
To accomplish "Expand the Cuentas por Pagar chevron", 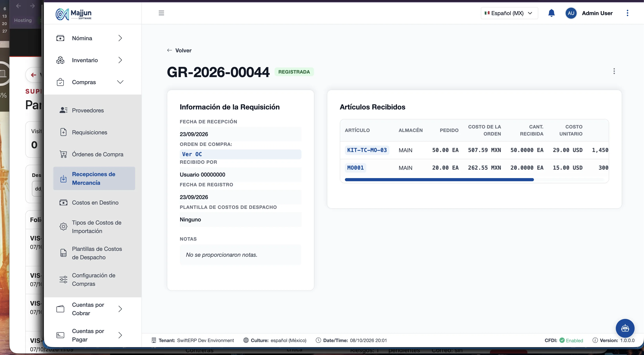I will coord(120,335).
